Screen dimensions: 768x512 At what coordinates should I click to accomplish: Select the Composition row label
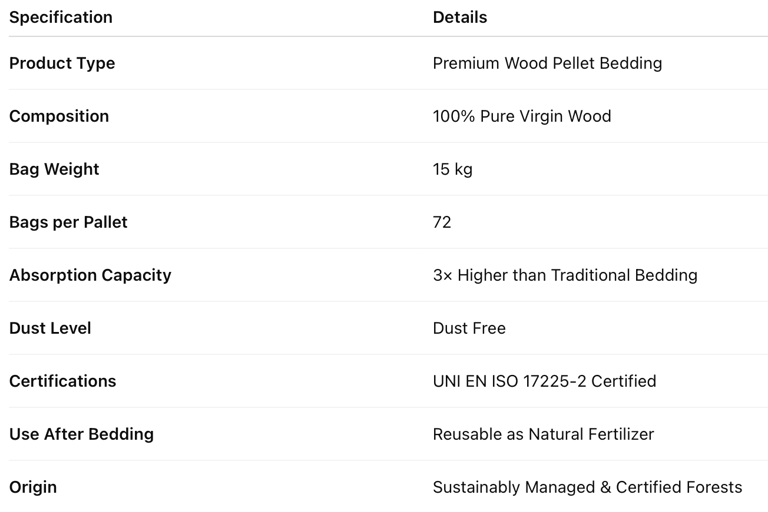click(59, 116)
